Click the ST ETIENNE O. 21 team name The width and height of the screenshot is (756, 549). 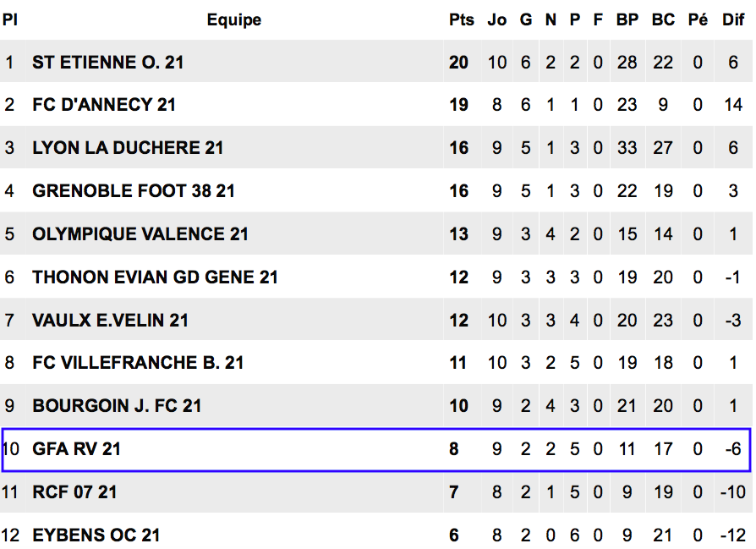[x=107, y=63]
